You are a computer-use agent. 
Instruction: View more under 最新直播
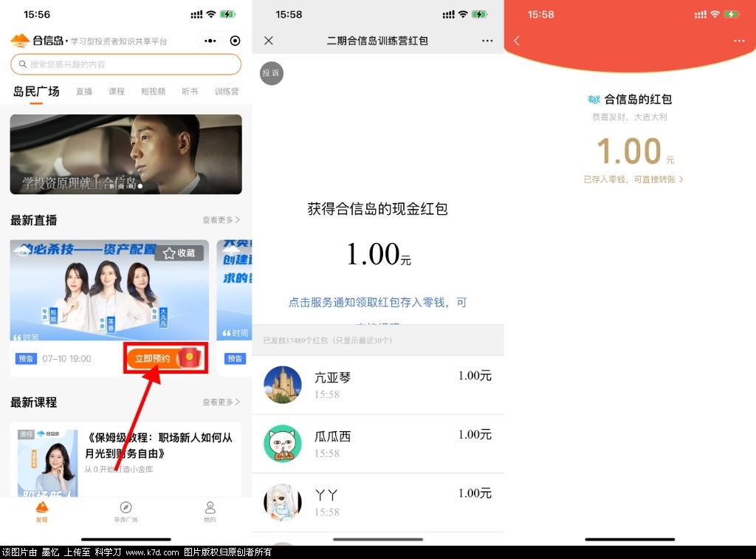coord(221,220)
